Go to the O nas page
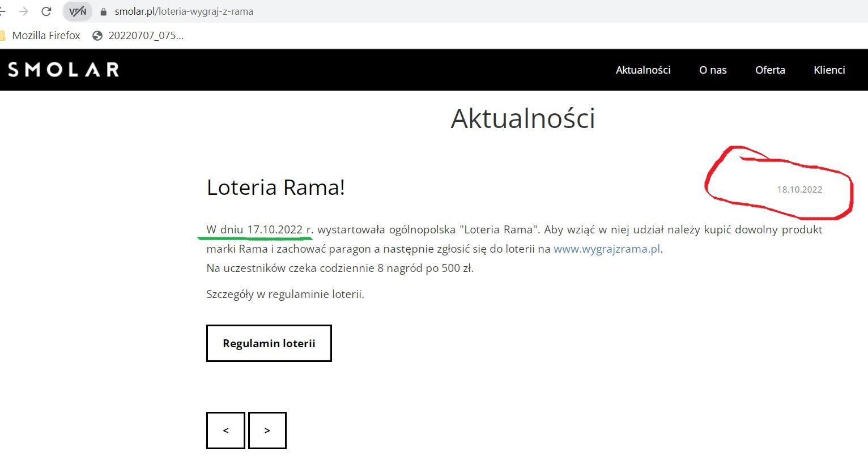The height and width of the screenshot is (456, 868). tap(713, 70)
